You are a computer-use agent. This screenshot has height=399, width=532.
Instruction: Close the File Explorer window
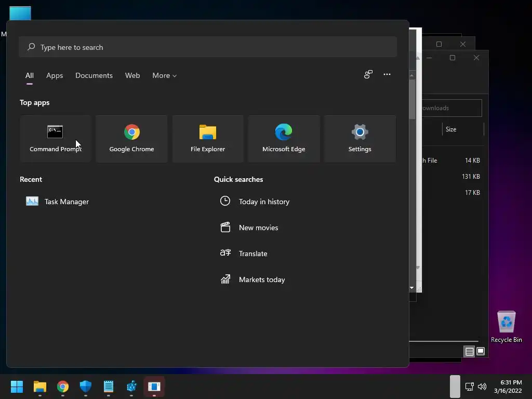pos(476,58)
